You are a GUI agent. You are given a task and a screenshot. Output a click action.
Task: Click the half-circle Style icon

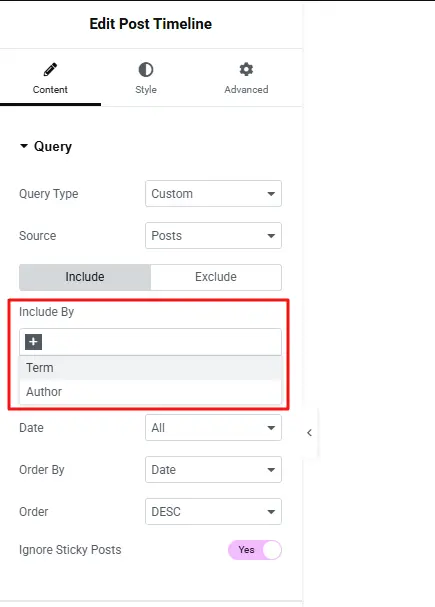146,70
